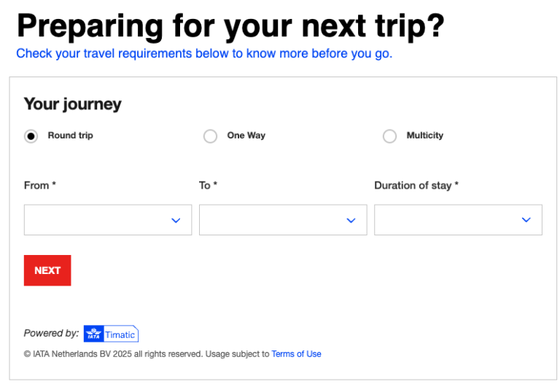Image resolution: width=560 pixels, height=392 pixels.
Task: Click the "Duration of stay *" label
Action: 416,186
